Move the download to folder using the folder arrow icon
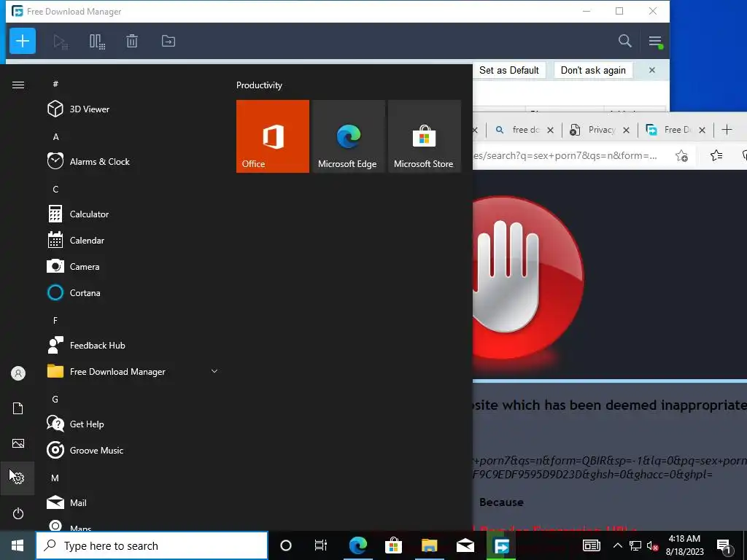747x560 pixels. 169,41
